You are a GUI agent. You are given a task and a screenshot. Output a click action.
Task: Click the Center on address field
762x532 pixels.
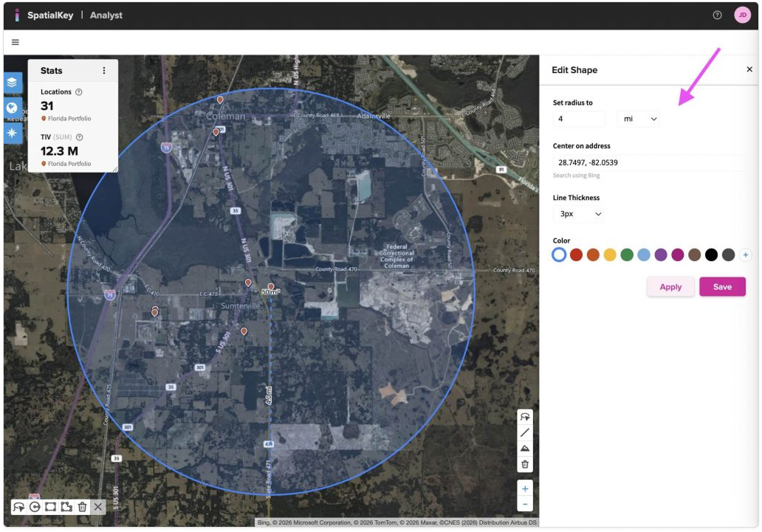pyautogui.click(x=648, y=162)
